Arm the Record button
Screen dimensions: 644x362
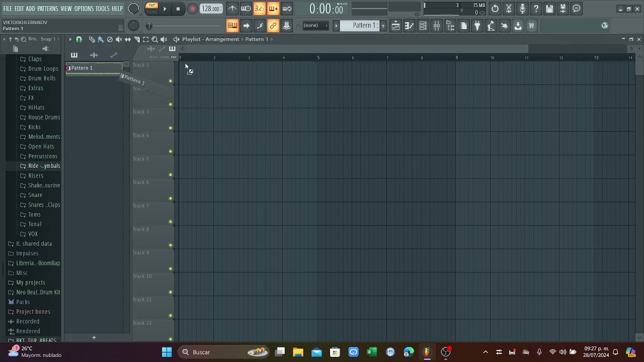(192, 9)
